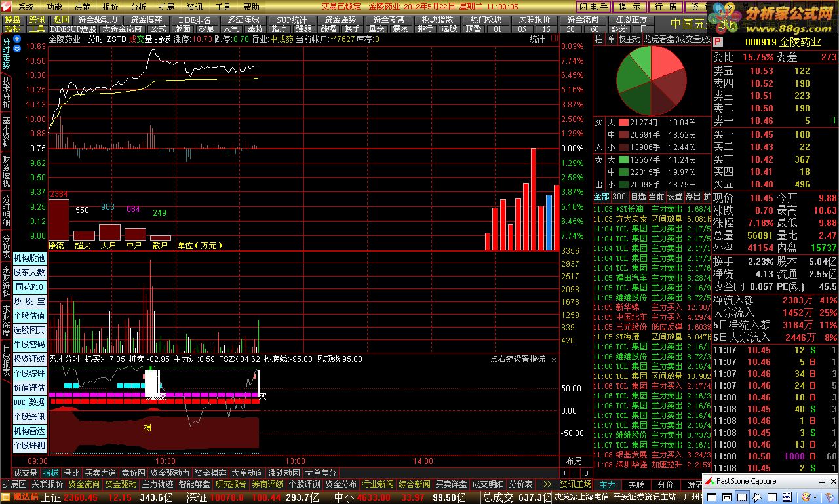
Task: Click the FastStone Capture window title icon
Action: pos(709,481)
